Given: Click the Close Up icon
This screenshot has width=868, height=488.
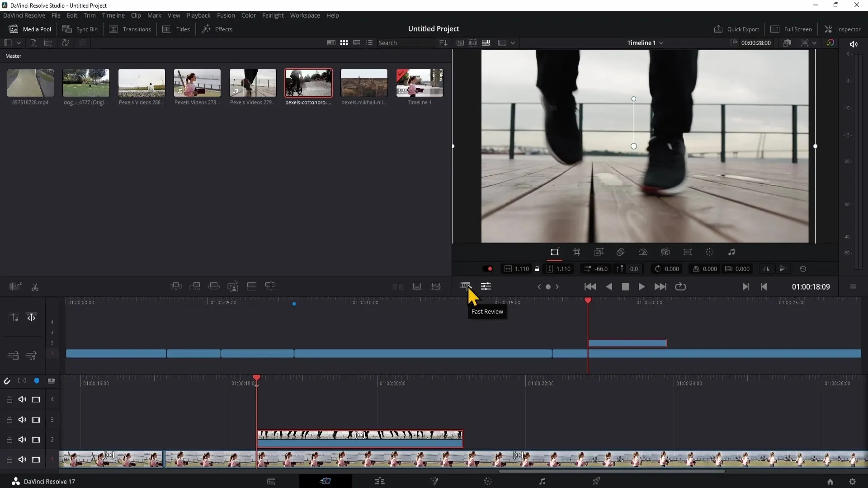Looking at the screenshot, I should point(233,286).
